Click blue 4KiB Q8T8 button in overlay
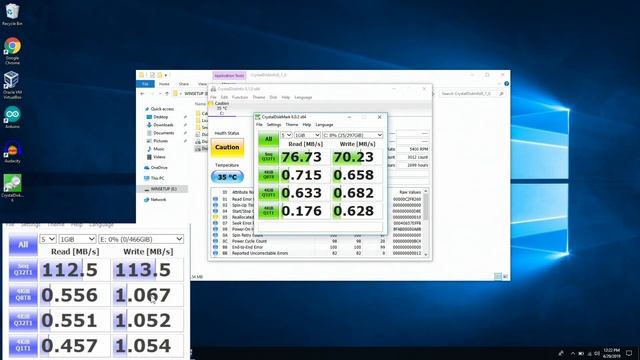 pyautogui.click(x=23, y=295)
